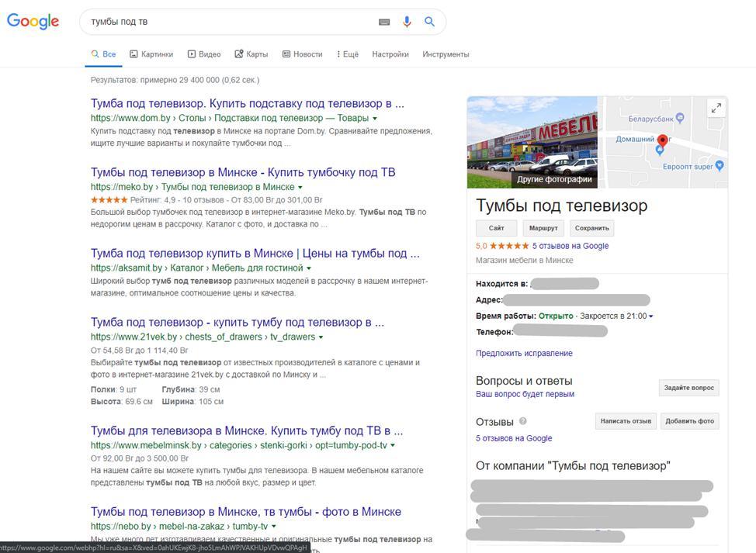This screenshot has height=553, width=756.
Task: Open Инструменты options
Action: 446,54
